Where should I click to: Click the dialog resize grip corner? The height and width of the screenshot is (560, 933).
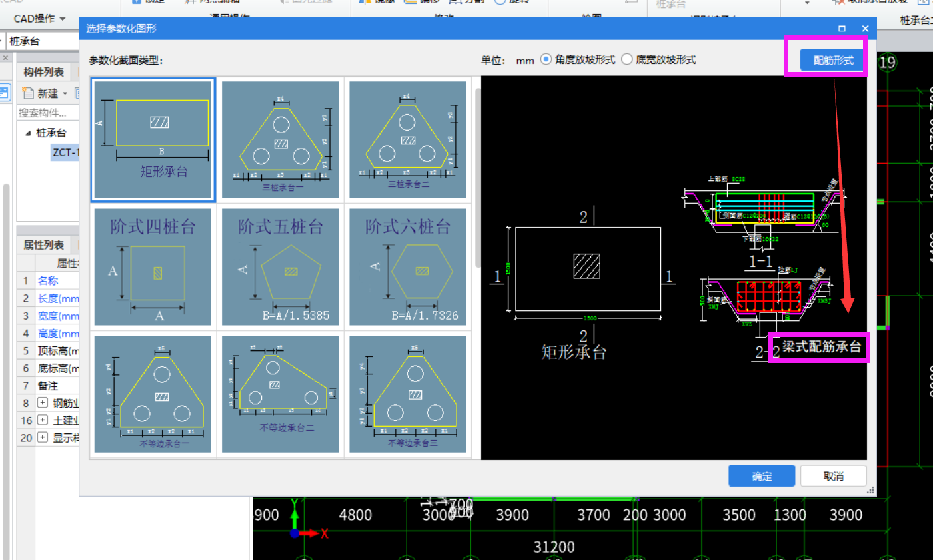point(870,490)
